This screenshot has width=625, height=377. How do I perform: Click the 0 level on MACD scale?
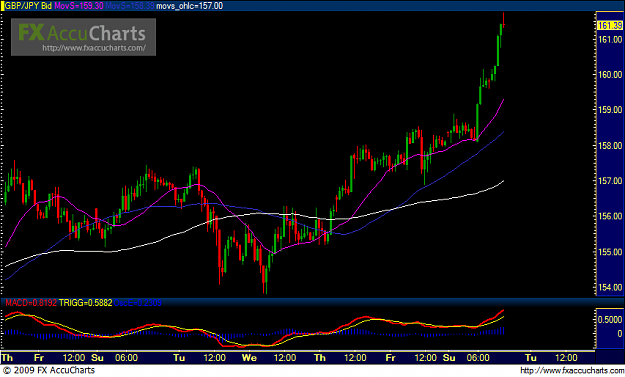coord(619,334)
